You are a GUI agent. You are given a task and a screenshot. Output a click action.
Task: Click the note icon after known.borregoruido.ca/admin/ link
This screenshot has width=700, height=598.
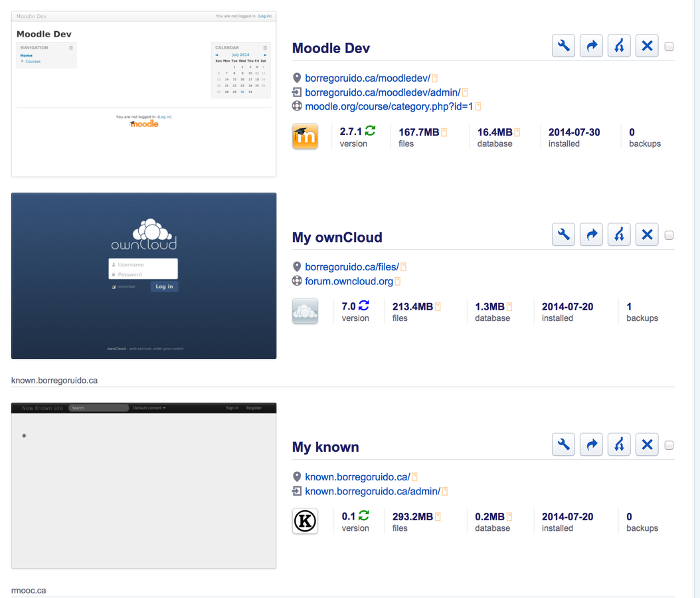point(445,491)
